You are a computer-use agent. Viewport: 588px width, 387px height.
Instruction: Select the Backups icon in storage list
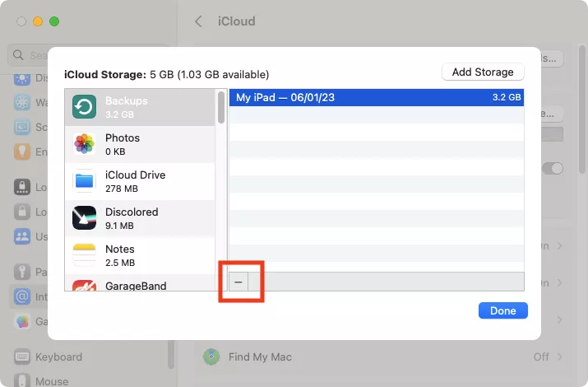[x=84, y=107]
